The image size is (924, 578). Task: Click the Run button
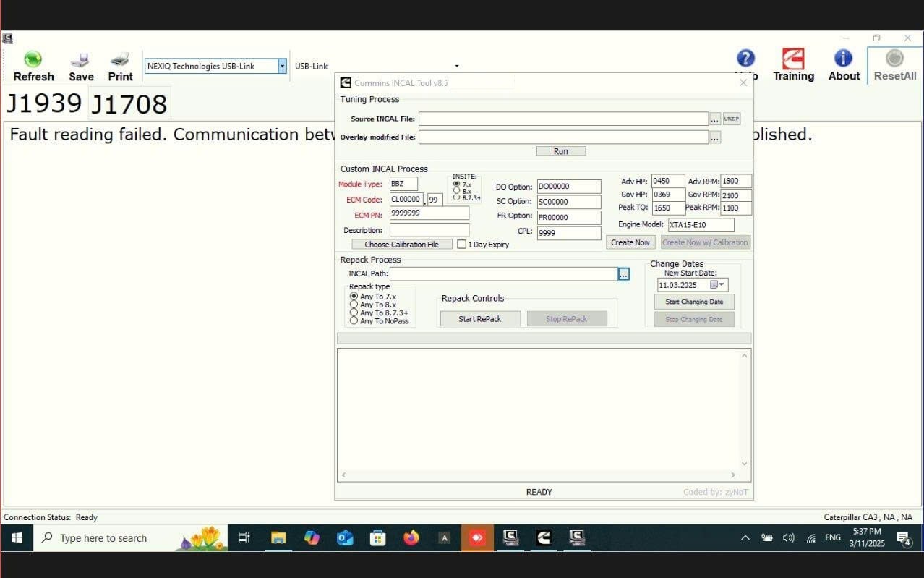pos(560,151)
